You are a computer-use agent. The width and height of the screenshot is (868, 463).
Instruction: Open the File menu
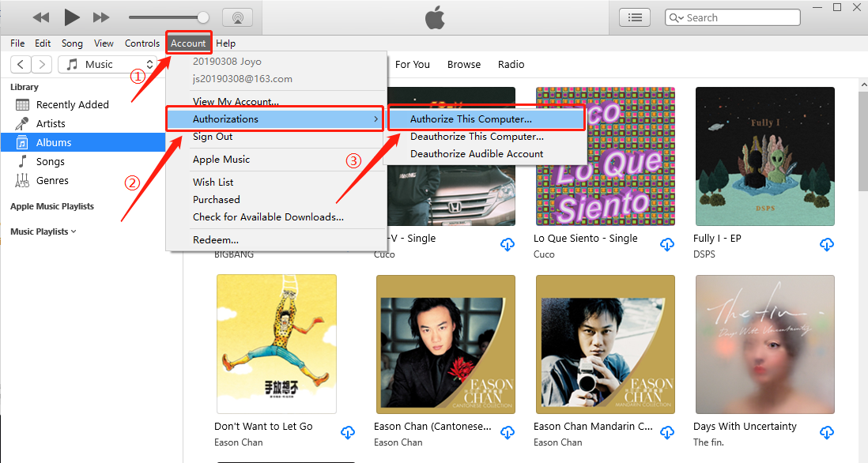coord(17,43)
